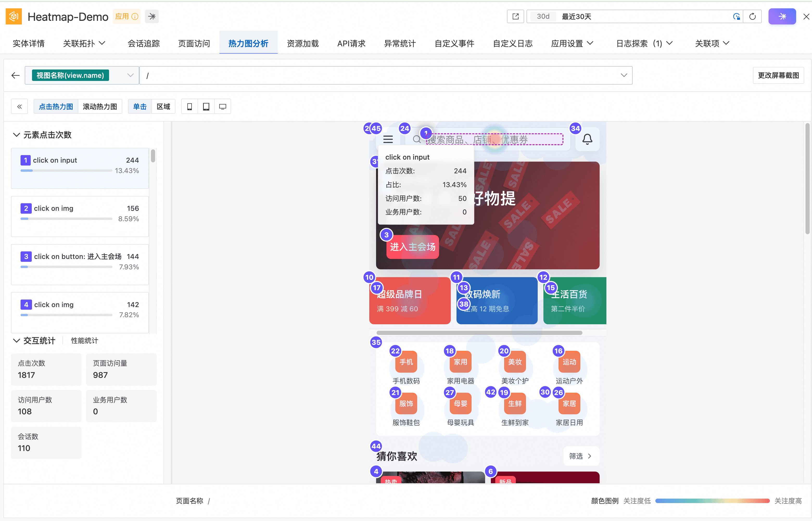
Task: Switch to 点击热力图 mode
Action: pyautogui.click(x=56, y=107)
